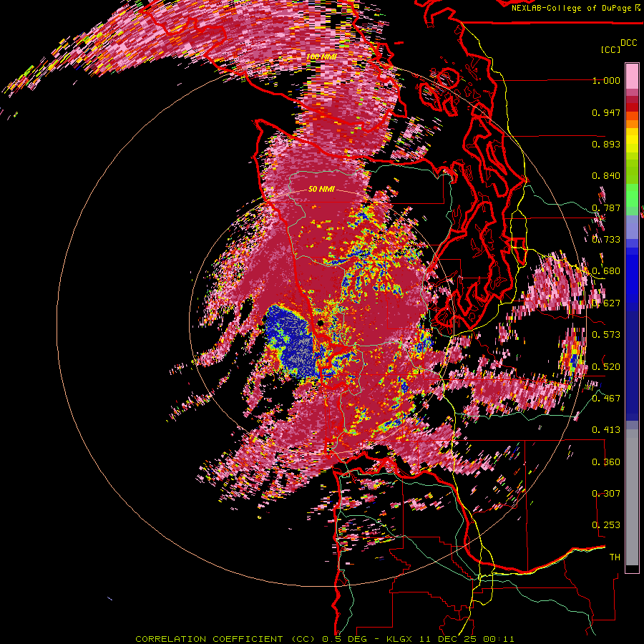644x644 pixels.
Task: Select the 0.947 scale value
Action: pos(606,112)
